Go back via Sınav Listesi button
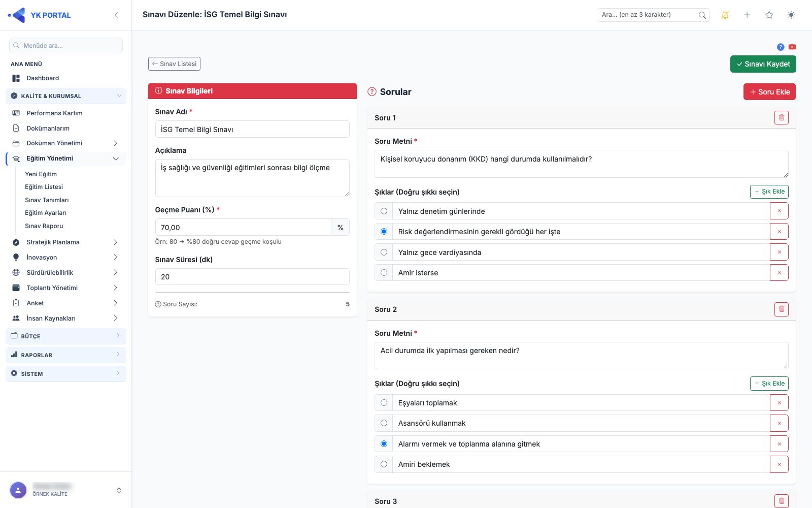This screenshot has width=812, height=508. (x=174, y=64)
